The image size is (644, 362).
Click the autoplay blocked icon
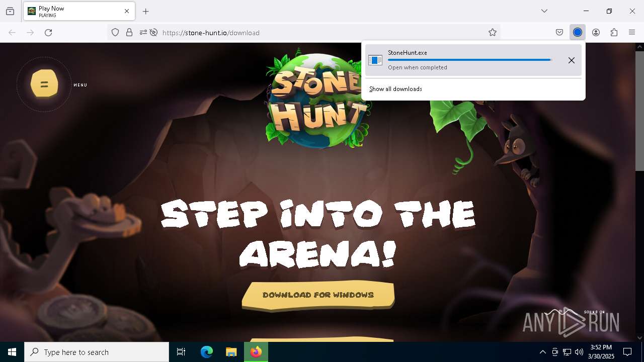(x=154, y=33)
